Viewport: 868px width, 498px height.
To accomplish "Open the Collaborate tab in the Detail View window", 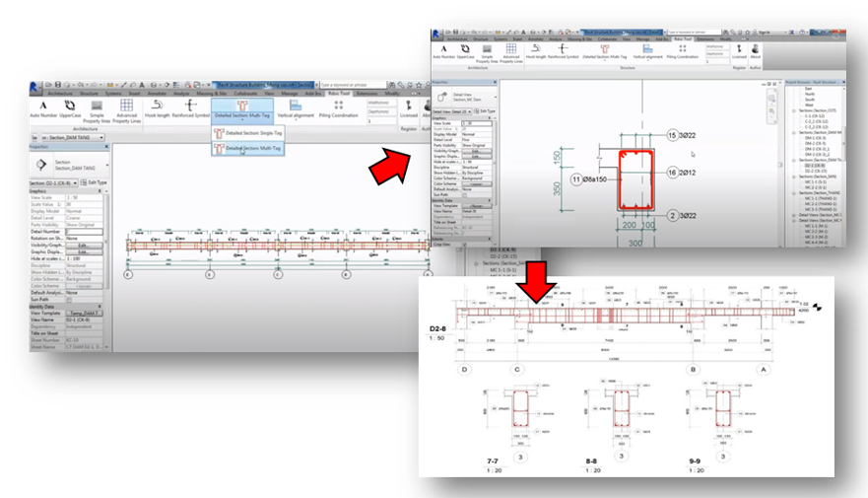I will (x=607, y=39).
